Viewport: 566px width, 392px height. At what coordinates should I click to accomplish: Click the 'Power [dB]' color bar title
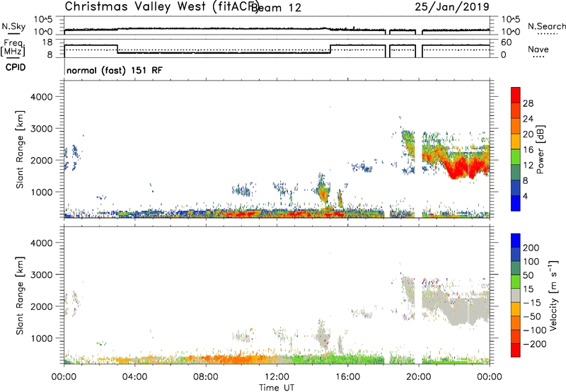point(540,149)
